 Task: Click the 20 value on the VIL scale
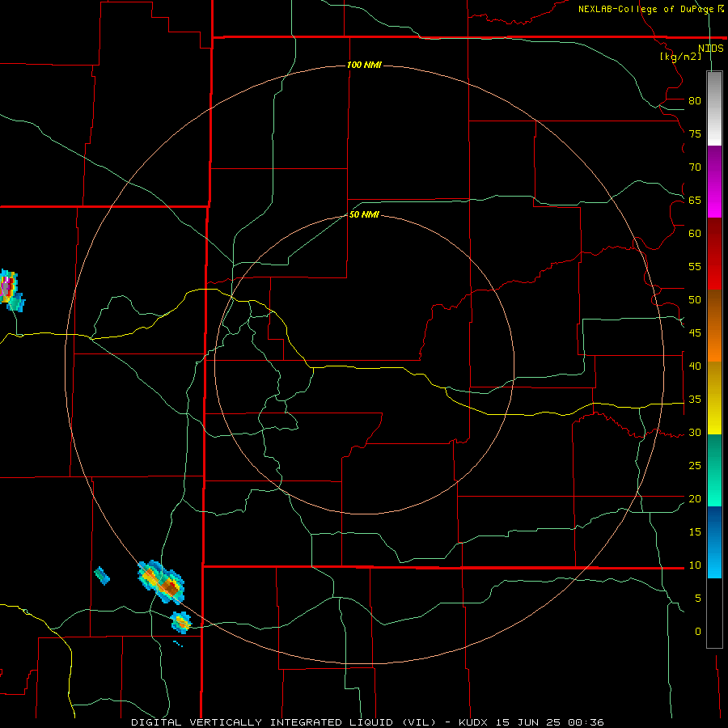coord(695,498)
